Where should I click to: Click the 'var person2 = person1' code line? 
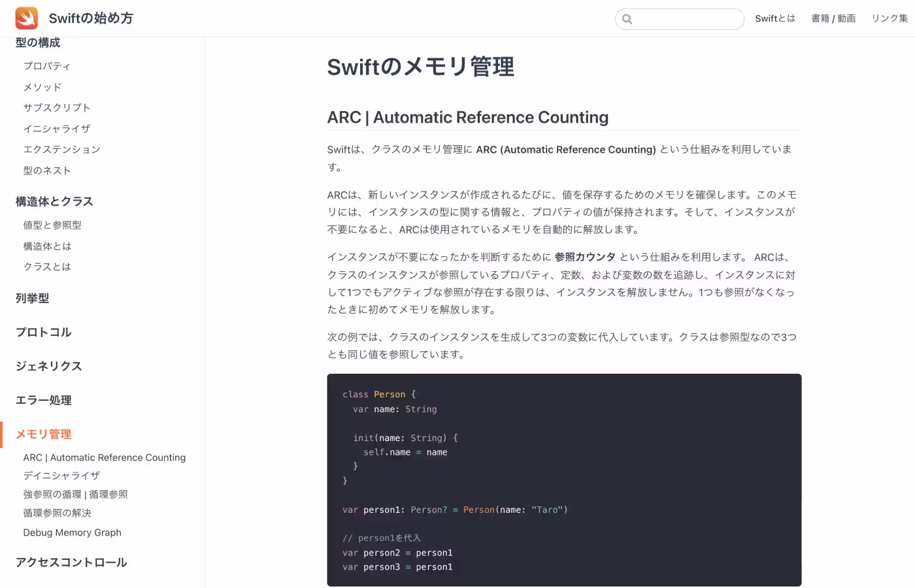point(397,553)
